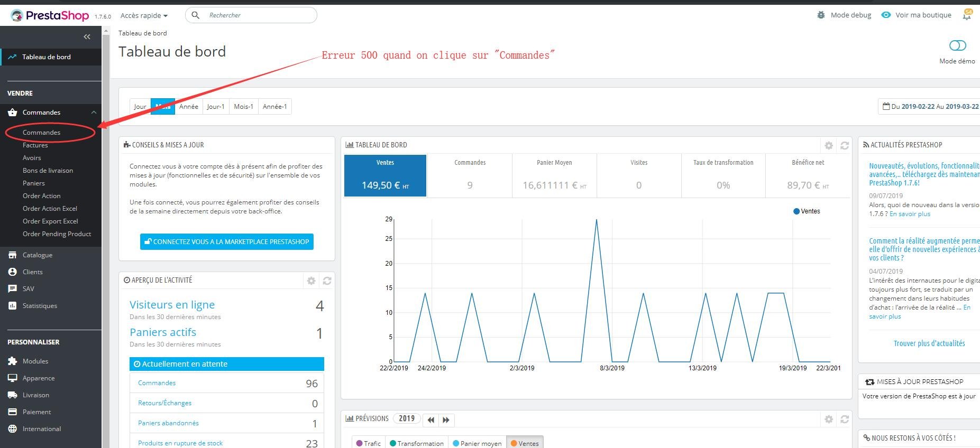
Task: Toggle the Trafic series in Prévisions
Action: click(x=369, y=443)
